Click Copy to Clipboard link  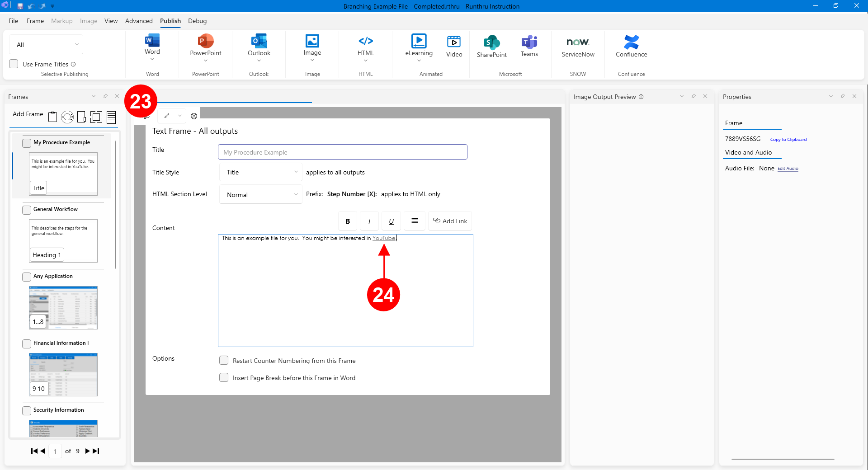788,140
